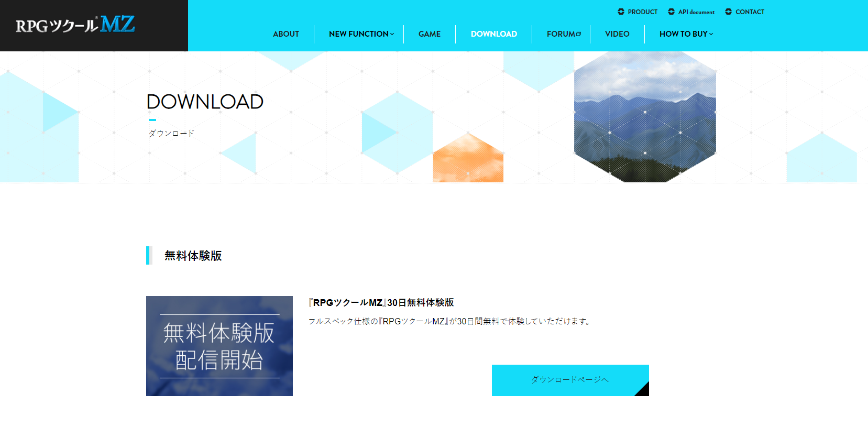Go to the VIDEO page
The width and height of the screenshot is (868, 448).
pos(617,34)
